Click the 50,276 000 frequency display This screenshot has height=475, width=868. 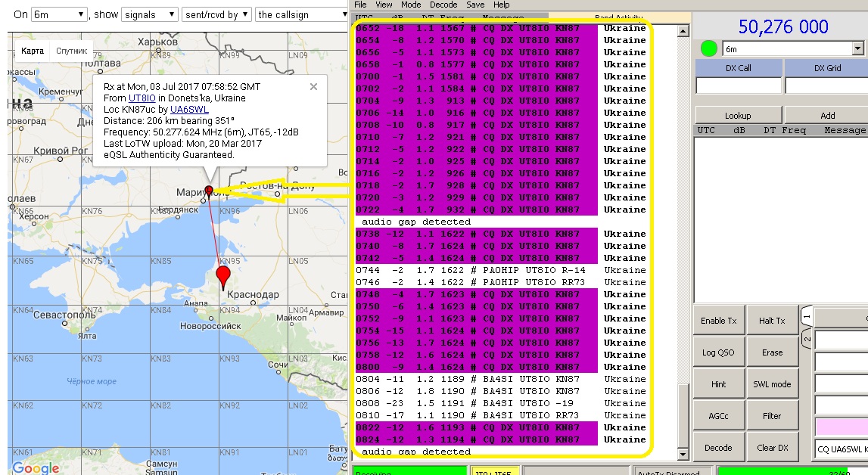(783, 26)
